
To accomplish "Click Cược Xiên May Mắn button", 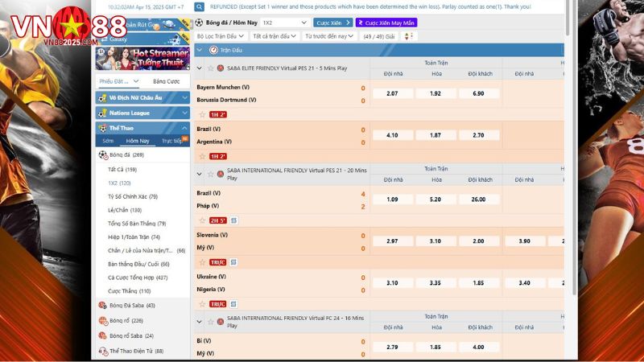I will coord(386,23).
